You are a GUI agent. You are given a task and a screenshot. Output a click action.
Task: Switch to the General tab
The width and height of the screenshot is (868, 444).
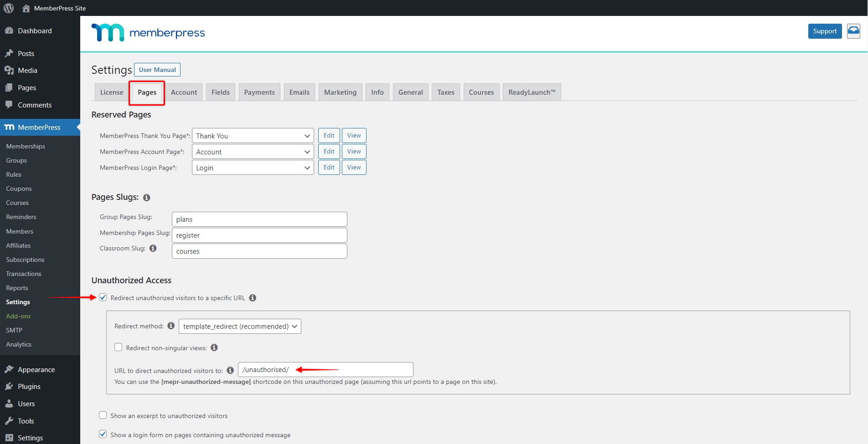coord(411,92)
